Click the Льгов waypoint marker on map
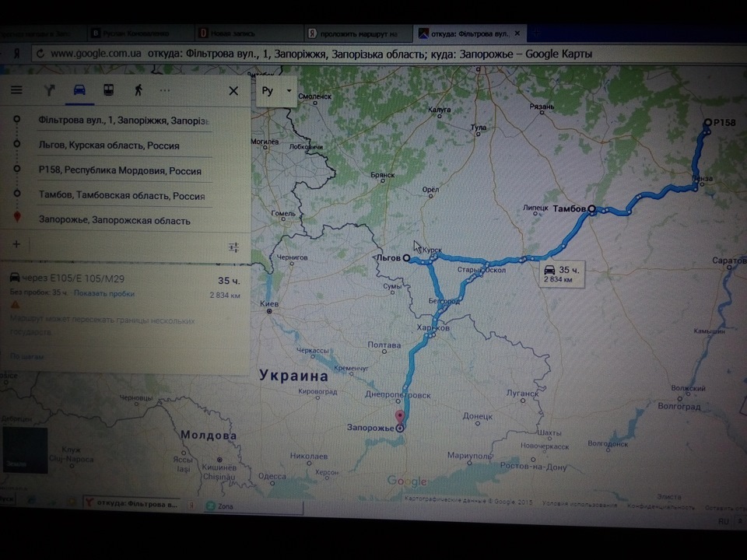The image size is (747, 560). click(406, 257)
